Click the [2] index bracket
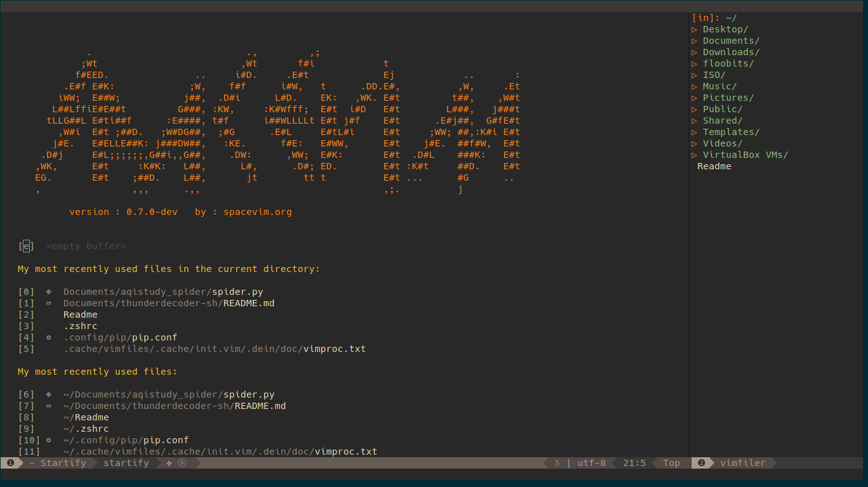This screenshot has height=487, width=868. click(26, 315)
